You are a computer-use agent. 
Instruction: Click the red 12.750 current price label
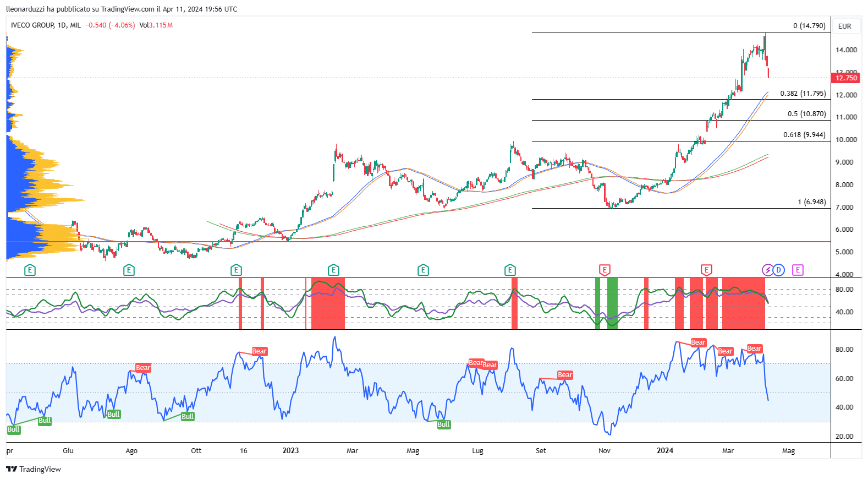(x=846, y=78)
